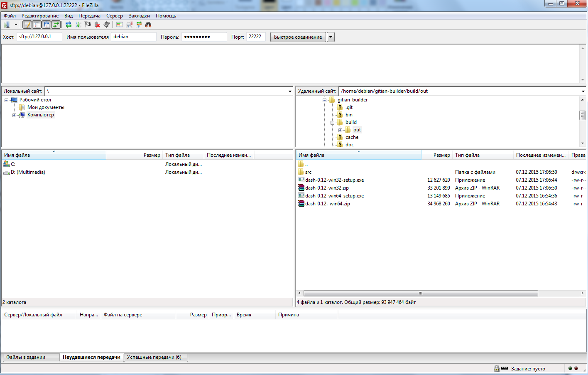Click queue size icon in status bar
588x375 pixels.
click(505, 368)
